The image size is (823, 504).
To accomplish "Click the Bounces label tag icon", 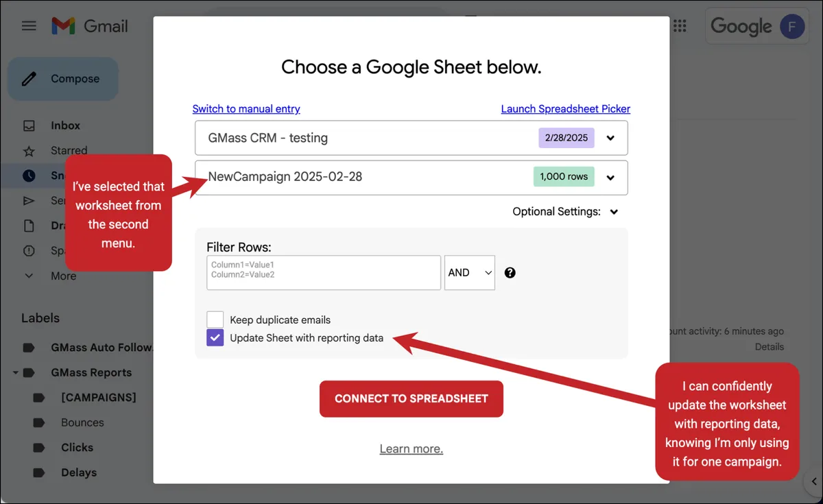I will pyautogui.click(x=39, y=422).
